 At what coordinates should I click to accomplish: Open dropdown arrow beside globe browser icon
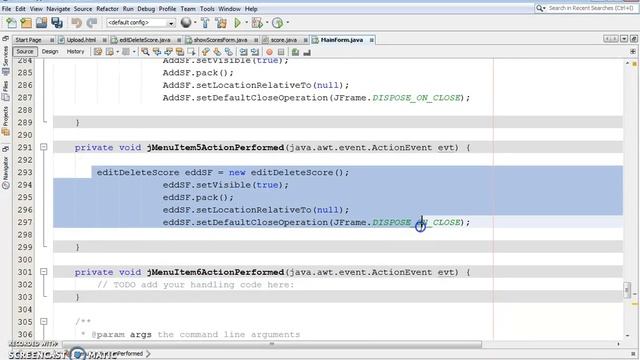coord(195,22)
